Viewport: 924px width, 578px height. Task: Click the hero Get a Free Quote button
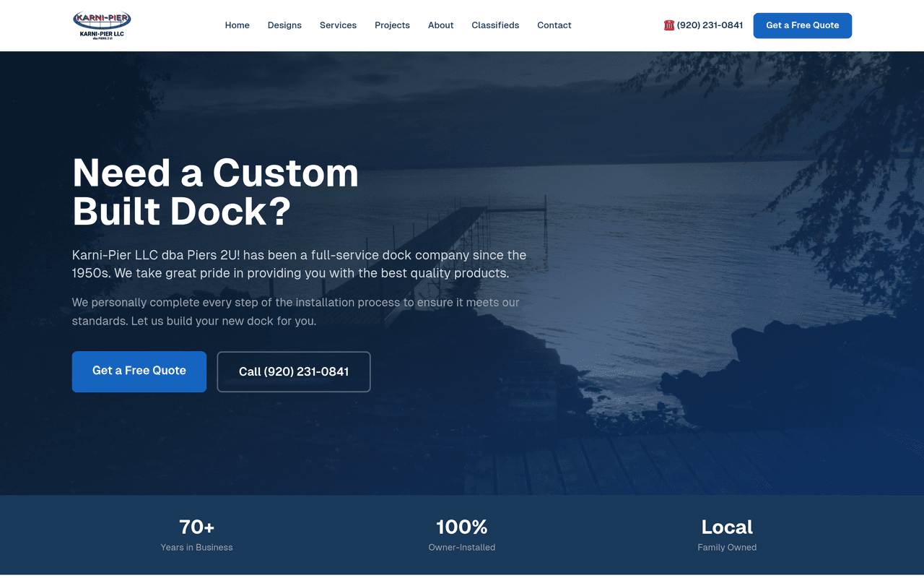(x=139, y=371)
